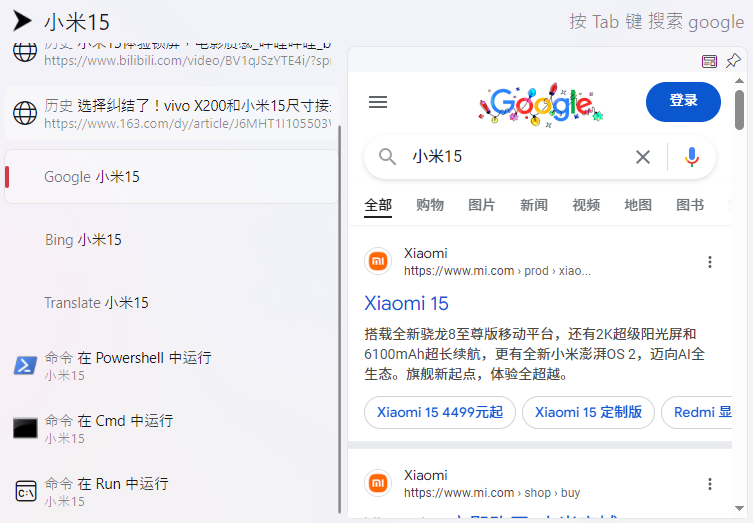This screenshot has width=753, height=523.
Task: Open more options for first Xiaomi result
Action: 710,262
